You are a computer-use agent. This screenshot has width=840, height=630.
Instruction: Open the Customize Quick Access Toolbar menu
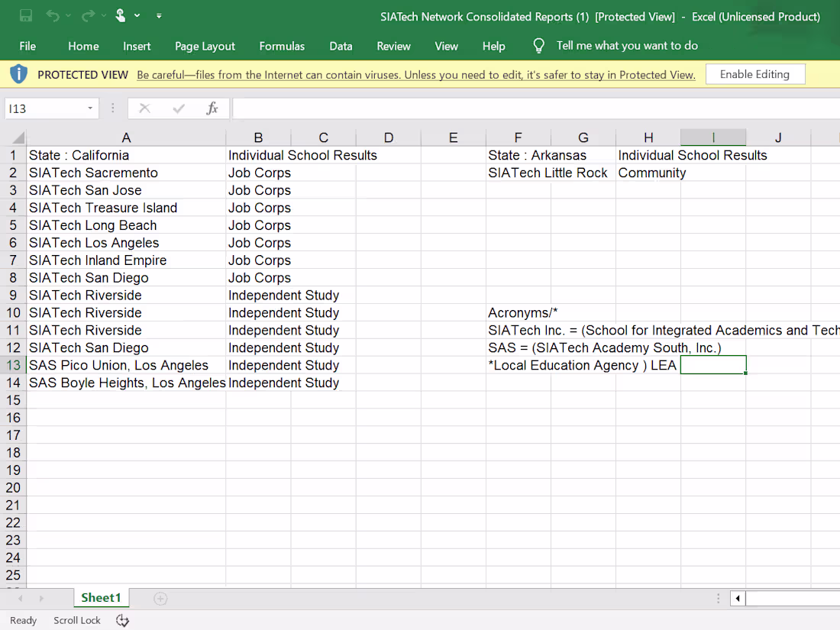click(158, 15)
